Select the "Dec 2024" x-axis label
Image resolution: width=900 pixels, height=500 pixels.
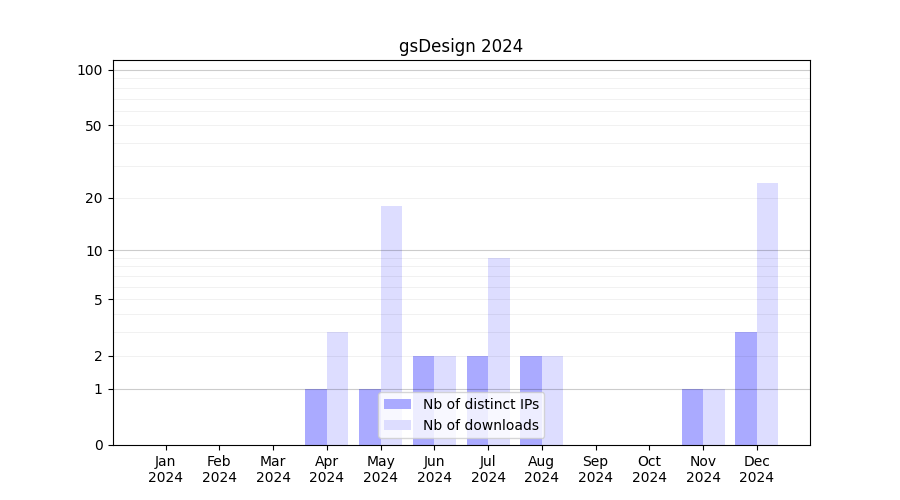point(757,469)
